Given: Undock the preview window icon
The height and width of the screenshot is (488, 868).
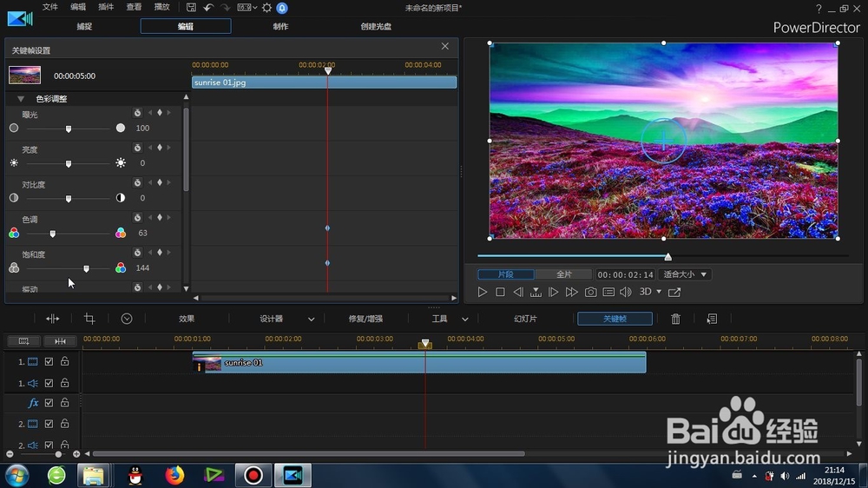Looking at the screenshot, I should [x=674, y=292].
